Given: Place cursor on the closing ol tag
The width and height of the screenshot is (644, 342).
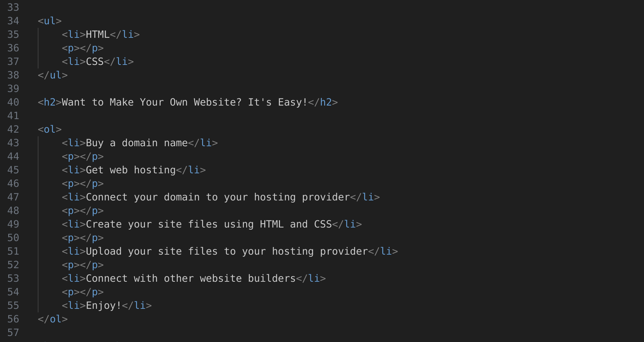Looking at the screenshot, I should [53, 319].
